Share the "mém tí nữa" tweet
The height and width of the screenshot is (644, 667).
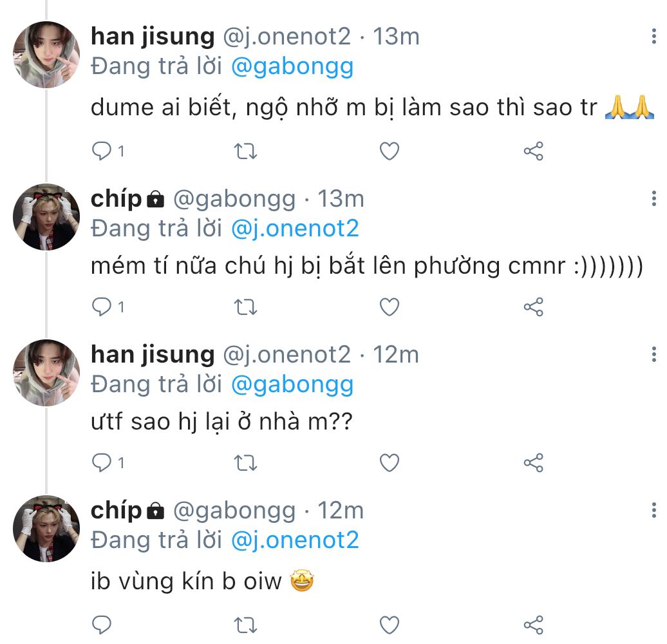(534, 307)
